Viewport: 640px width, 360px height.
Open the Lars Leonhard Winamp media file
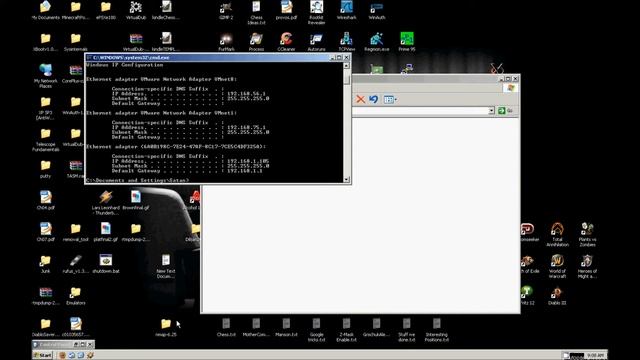[x=105, y=203]
